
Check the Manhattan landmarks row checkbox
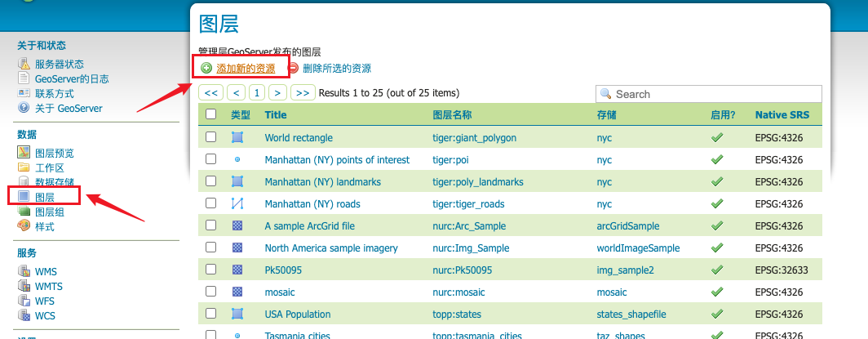211,181
